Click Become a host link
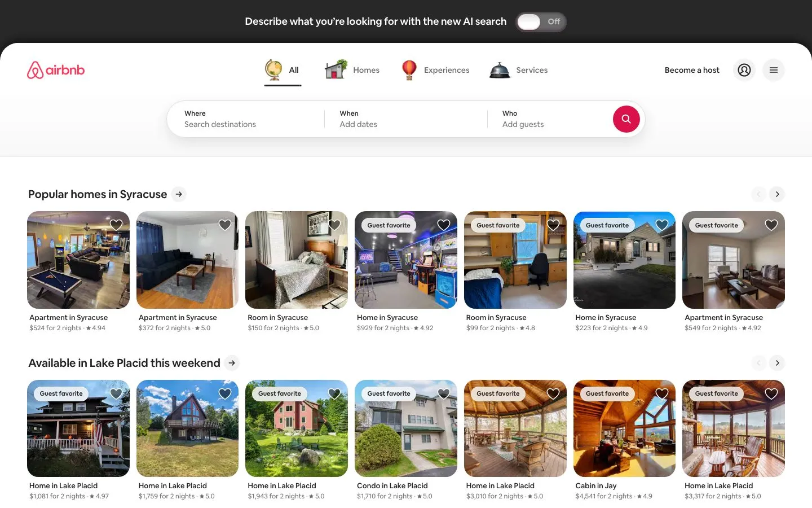This screenshot has height=508, width=812. pos(692,70)
